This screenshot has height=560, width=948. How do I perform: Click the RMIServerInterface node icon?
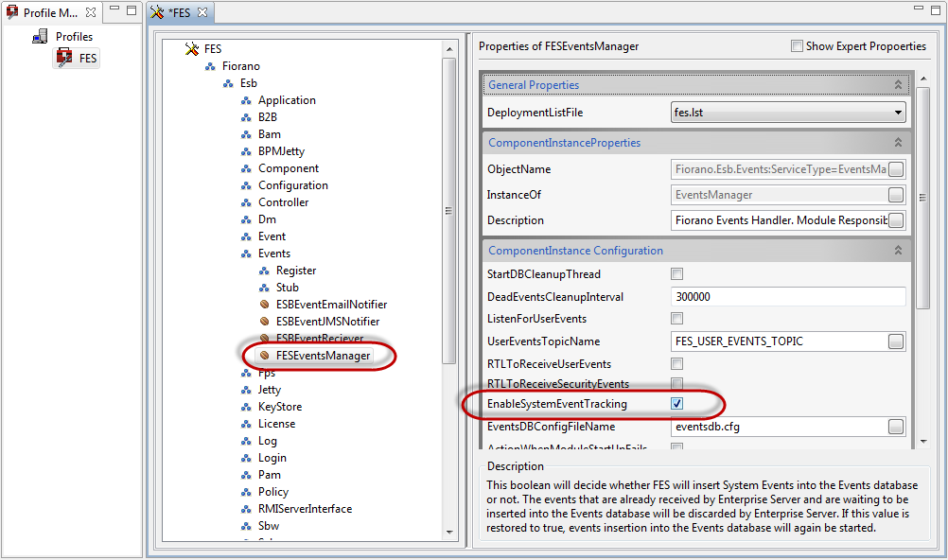click(246, 509)
